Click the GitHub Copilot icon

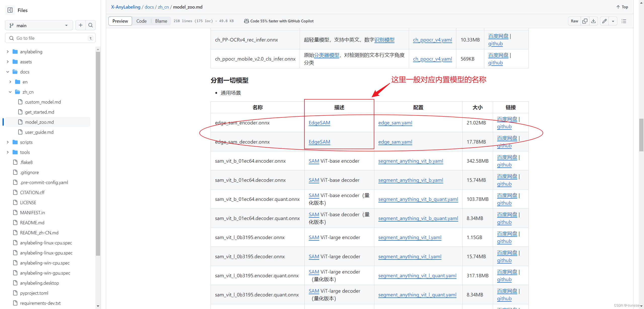[x=247, y=21]
